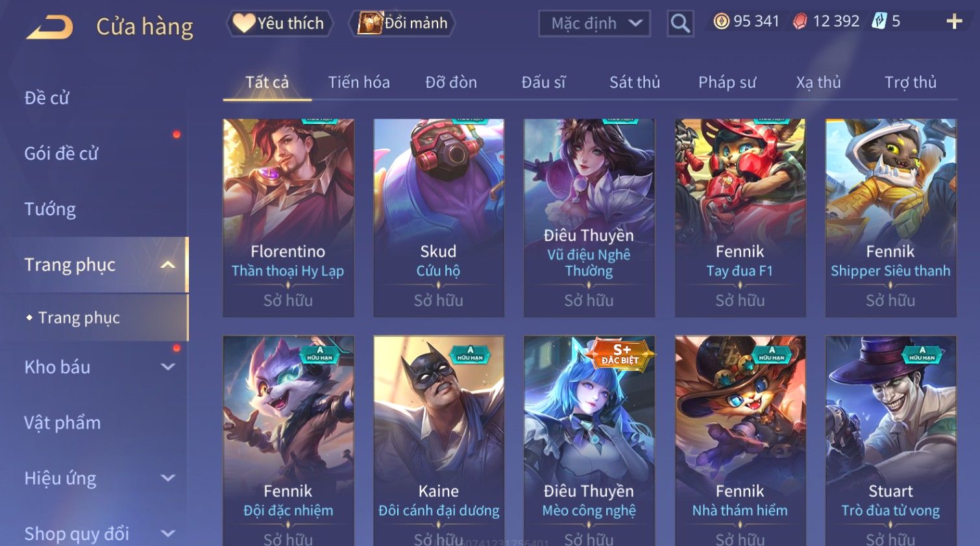Tap the gold coin balance icon

click(721, 21)
